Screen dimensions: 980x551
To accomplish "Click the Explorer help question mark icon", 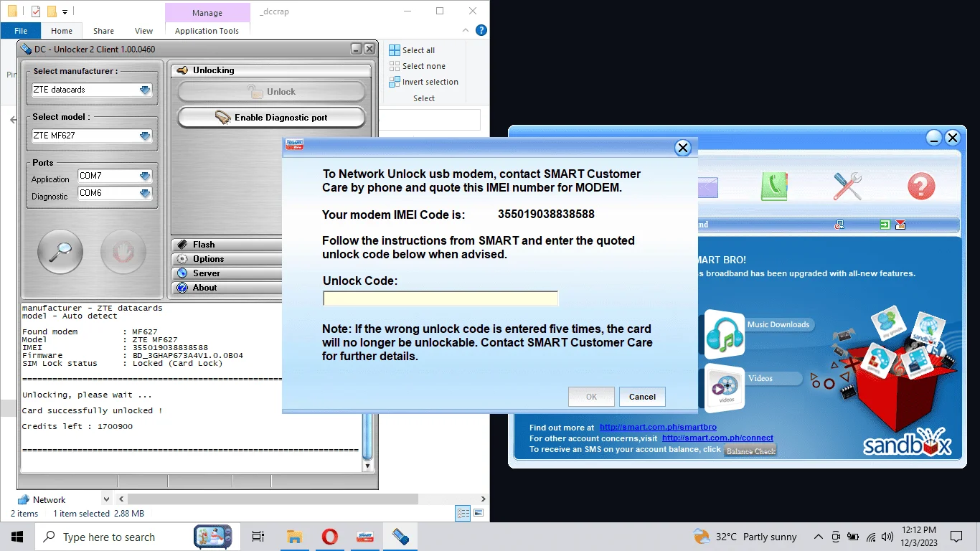I will (x=481, y=30).
